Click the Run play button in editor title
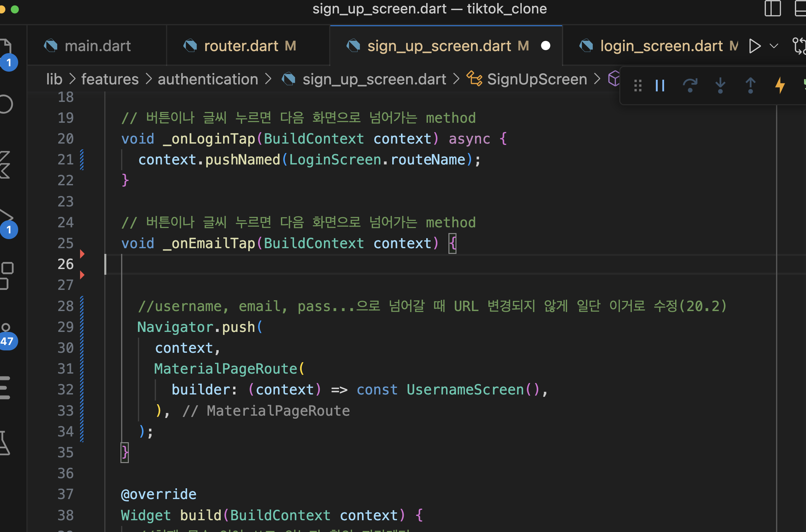Image resolution: width=806 pixels, height=532 pixels. [x=755, y=46]
